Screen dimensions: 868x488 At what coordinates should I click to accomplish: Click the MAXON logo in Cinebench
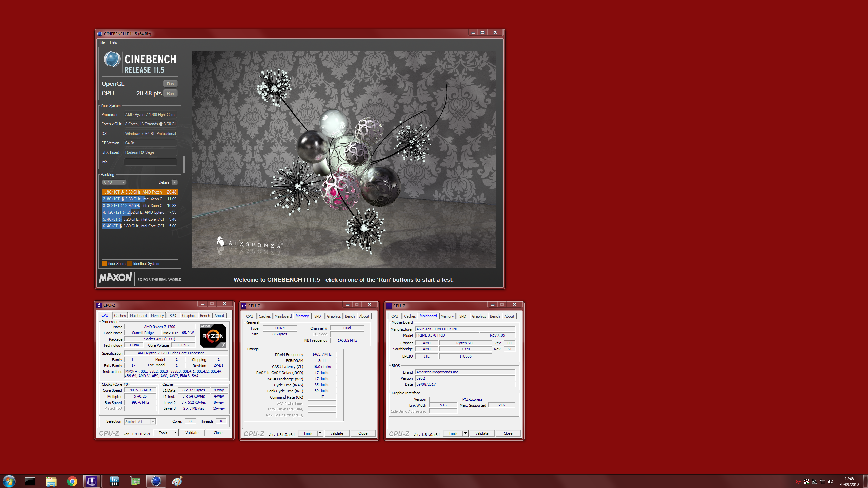pos(115,278)
